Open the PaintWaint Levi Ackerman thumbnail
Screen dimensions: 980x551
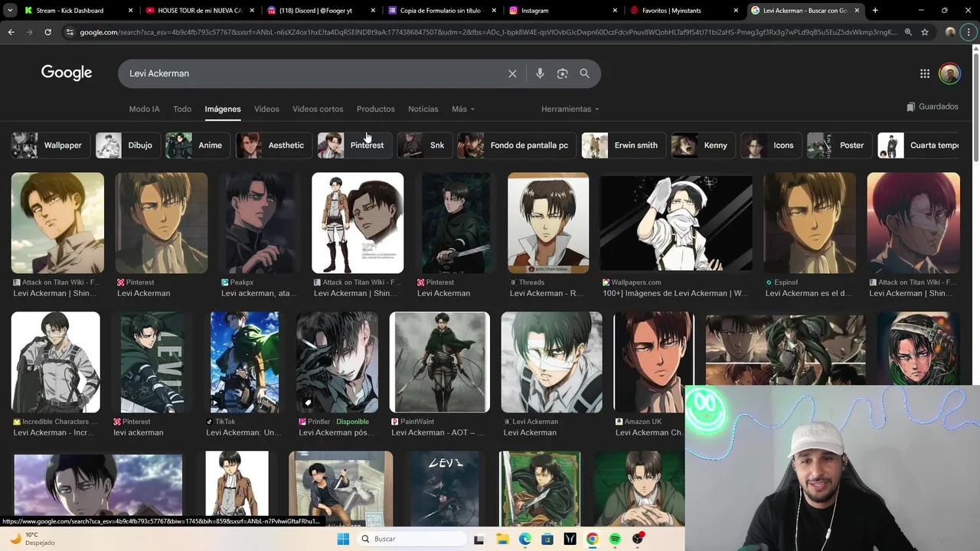click(x=439, y=362)
